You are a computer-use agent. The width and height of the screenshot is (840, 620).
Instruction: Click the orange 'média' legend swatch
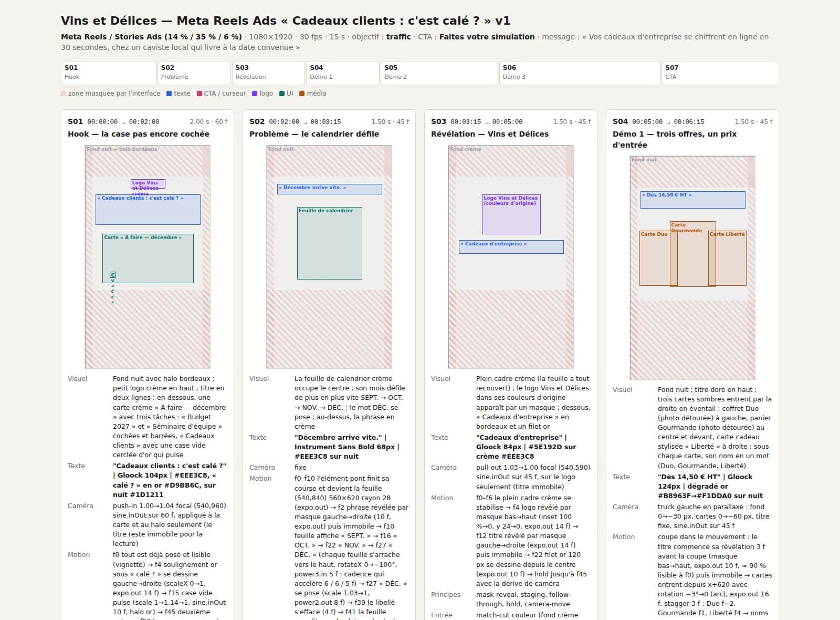tap(302, 94)
